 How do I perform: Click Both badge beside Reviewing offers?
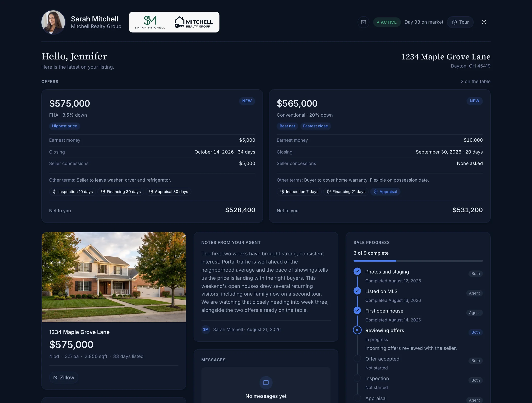475,332
